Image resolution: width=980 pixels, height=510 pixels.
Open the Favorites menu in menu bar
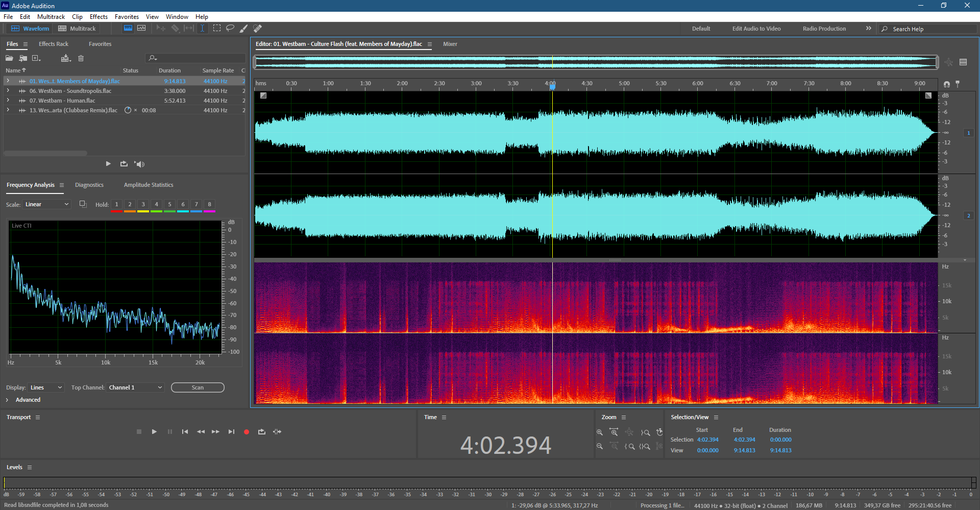[x=127, y=17]
